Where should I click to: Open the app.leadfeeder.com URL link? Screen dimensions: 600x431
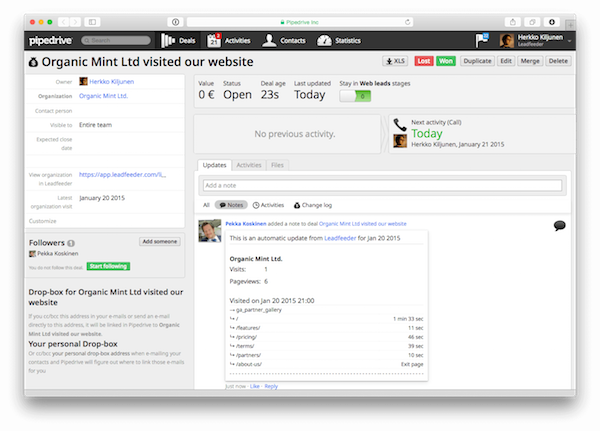click(x=122, y=175)
